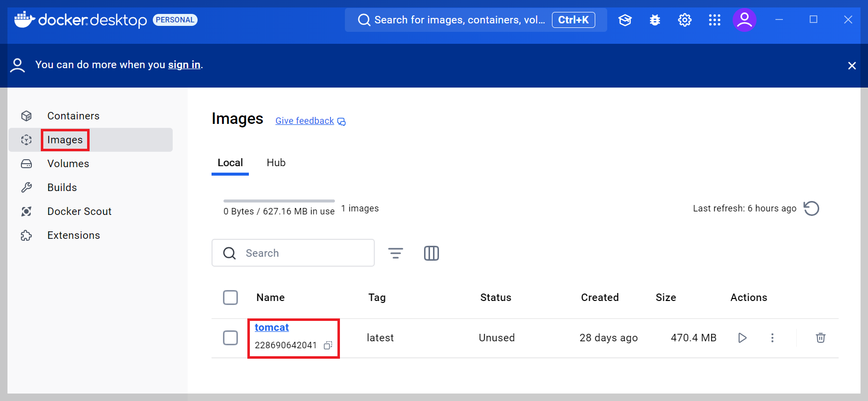Viewport: 868px width, 401px height.
Task: Click the 'latest' tag cell
Action: (x=380, y=338)
